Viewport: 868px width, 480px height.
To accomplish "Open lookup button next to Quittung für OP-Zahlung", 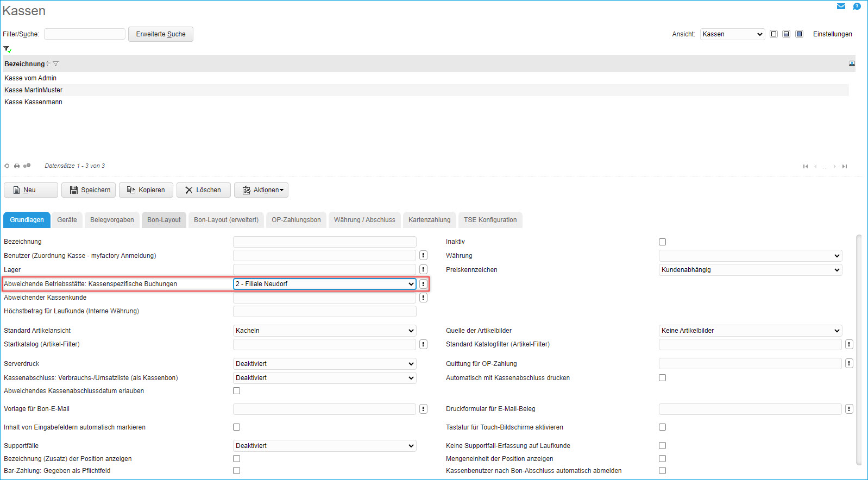I will click(849, 363).
